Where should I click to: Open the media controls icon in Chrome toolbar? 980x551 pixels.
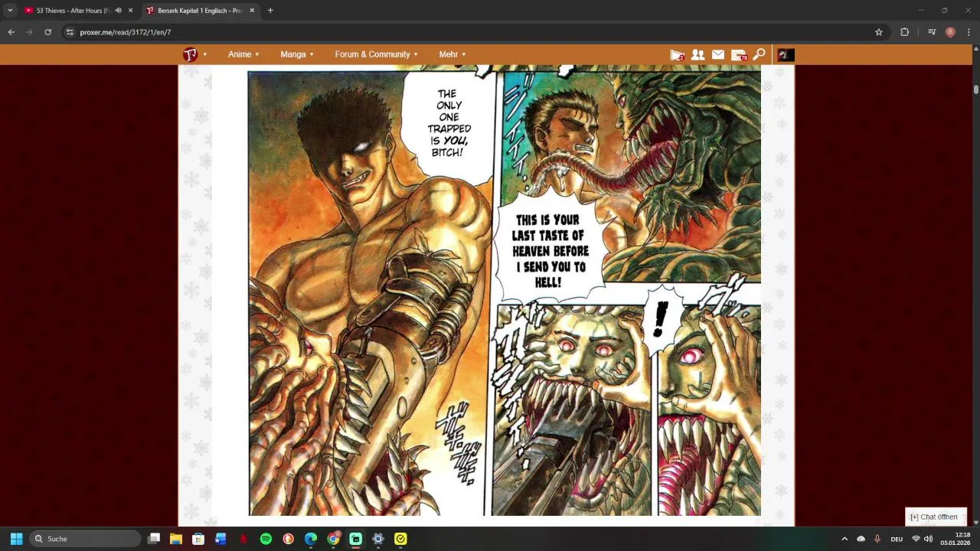(x=932, y=32)
